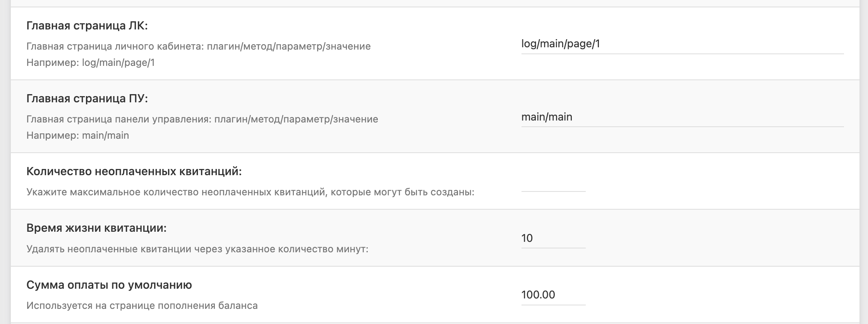868x324 pixels.
Task: Click the 'Например: main/main' hint text
Action: click(x=78, y=136)
